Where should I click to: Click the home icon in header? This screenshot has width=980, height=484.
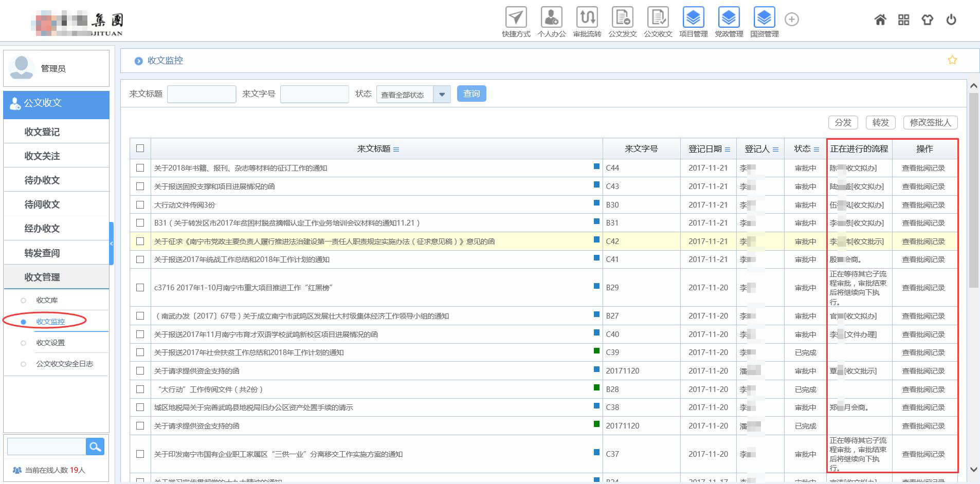(x=880, y=20)
